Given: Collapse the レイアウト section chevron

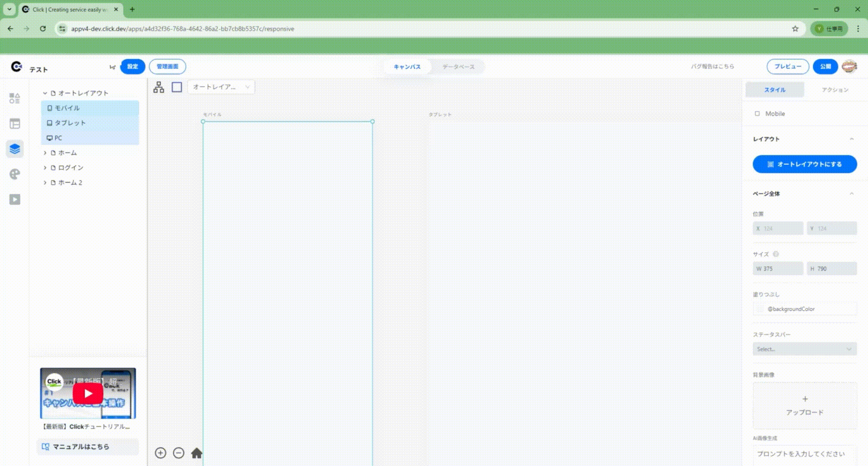Looking at the screenshot, I should tap(852, 139).
